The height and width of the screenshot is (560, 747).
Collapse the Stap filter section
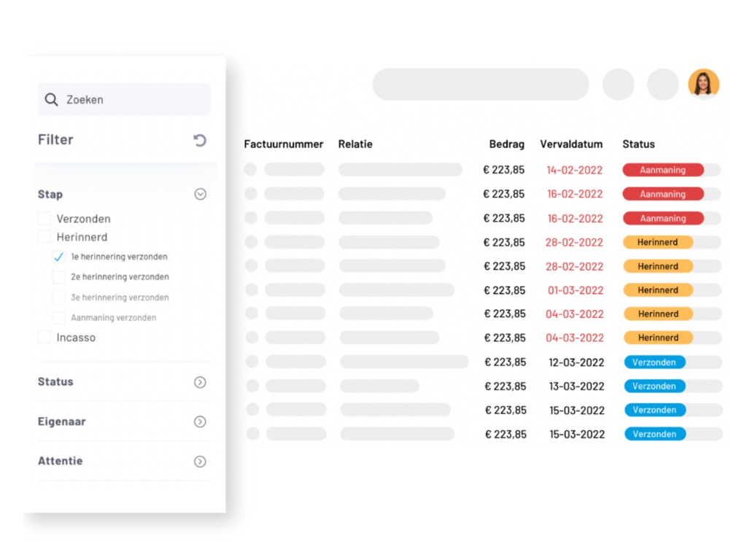(x=200, y=195)
